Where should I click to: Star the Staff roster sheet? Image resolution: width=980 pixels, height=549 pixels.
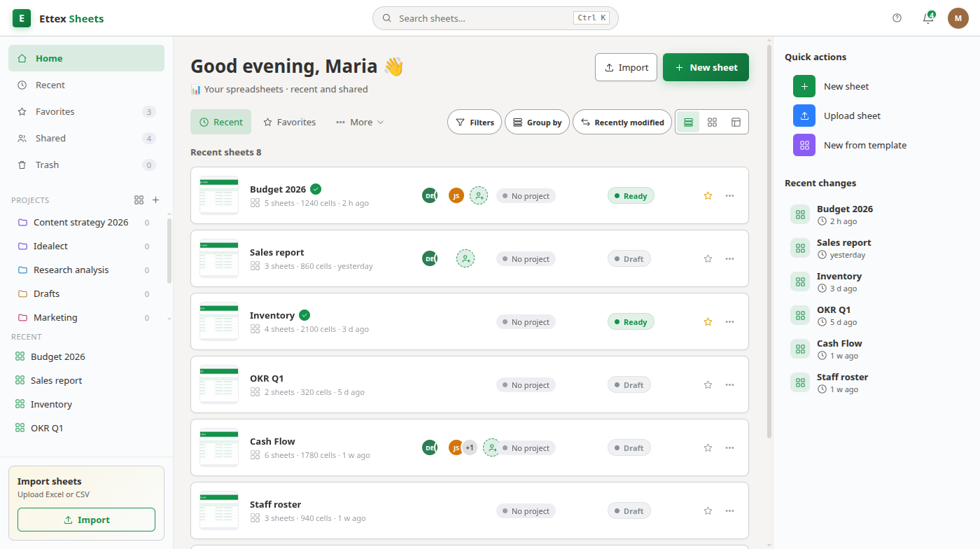(x=708, y=511)
